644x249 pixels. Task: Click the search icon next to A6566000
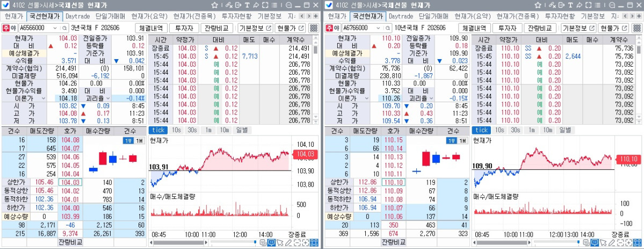pyautogui.click(x=64, y=28)
